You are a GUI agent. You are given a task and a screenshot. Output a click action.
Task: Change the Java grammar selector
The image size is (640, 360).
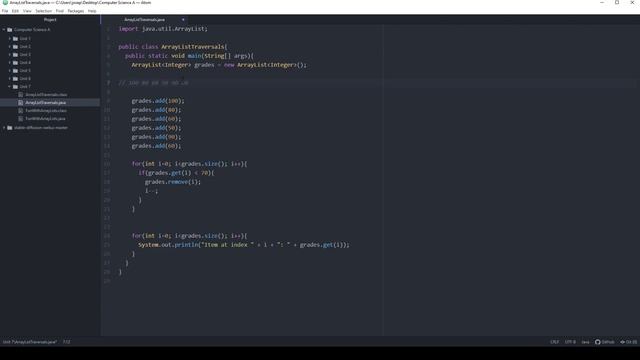pyautogui.click(x=585, y=342)
